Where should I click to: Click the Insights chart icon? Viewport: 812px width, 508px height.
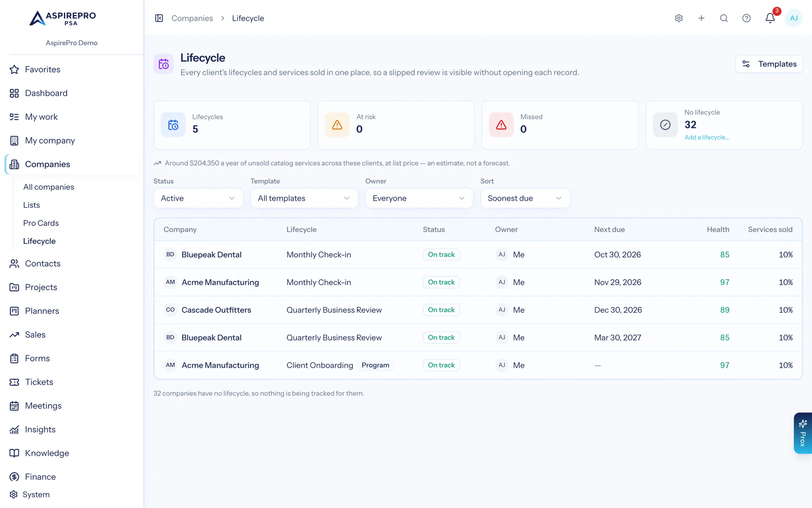[x=14, y=430]
